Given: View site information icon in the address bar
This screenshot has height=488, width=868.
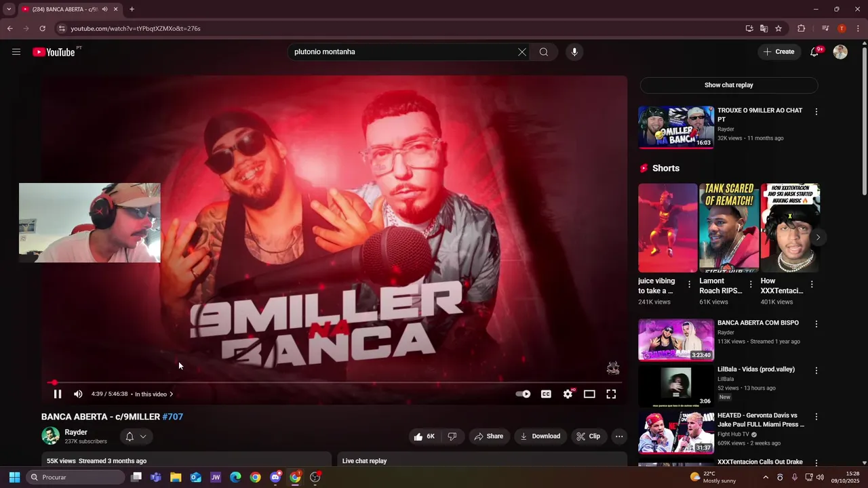Looking at the screenshot, I should click(x=62, y=28).
